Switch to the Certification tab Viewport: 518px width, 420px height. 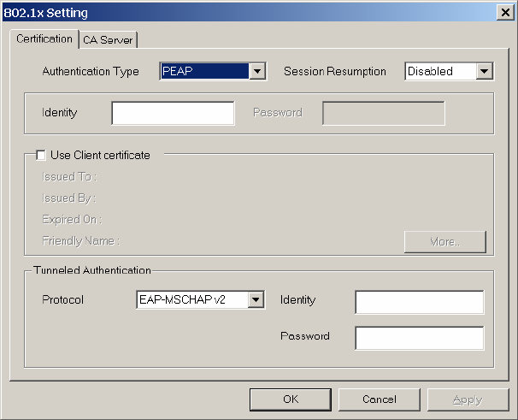tap(44, 39)
